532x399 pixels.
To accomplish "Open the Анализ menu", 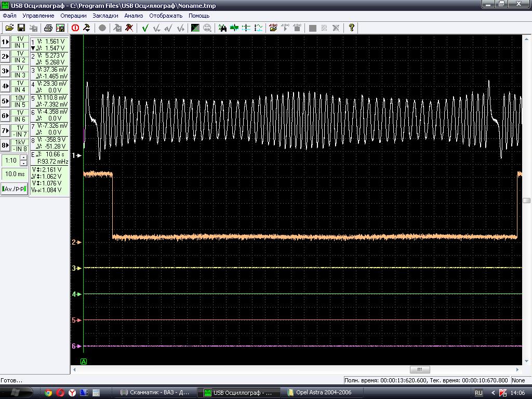I will pos(134,16).
